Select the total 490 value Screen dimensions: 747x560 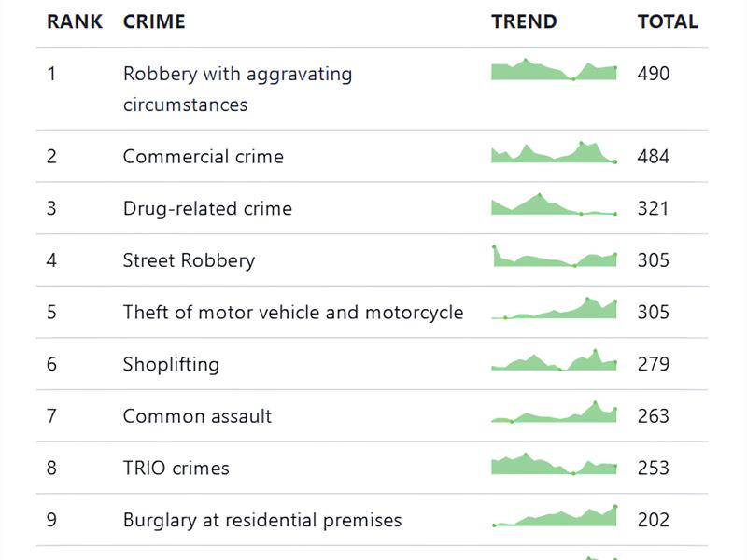pyautogui.click(x=654, y=74)
